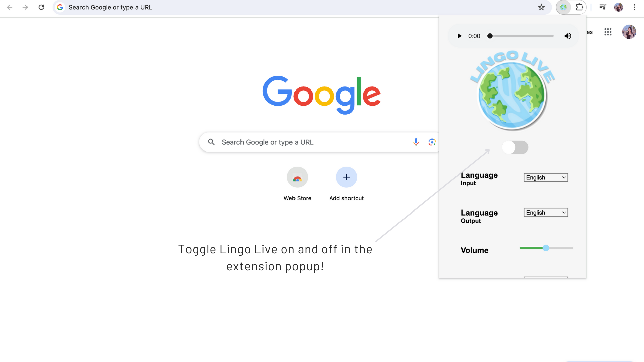Bookmark this page with the star icon
This screenshot has width=644, height=362.
point(541,7)
